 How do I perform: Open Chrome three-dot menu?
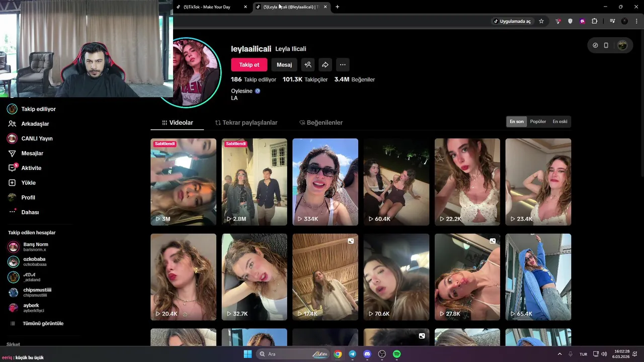click(x=636, y=21)
